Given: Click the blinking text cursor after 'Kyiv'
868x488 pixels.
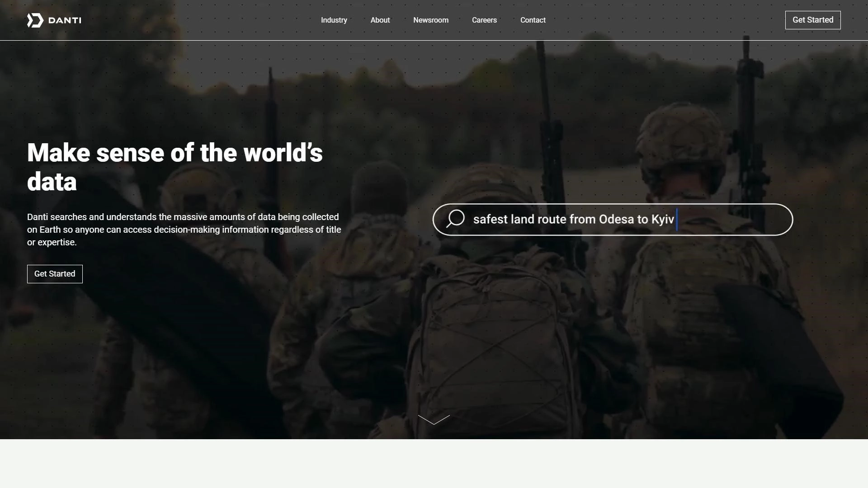Looking at the screenshot, I should click(x=677, y=220).
